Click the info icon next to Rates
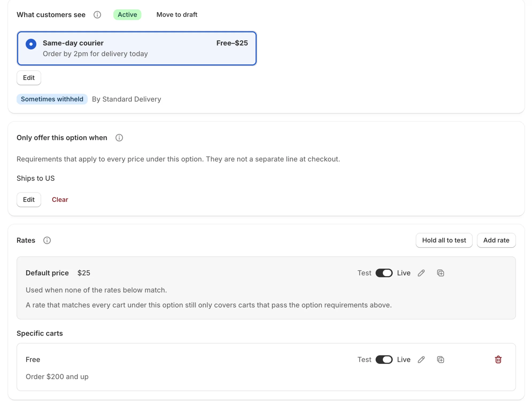Viewport: 532px width, 401px height. pyautogui.click(x=47, y=240)
